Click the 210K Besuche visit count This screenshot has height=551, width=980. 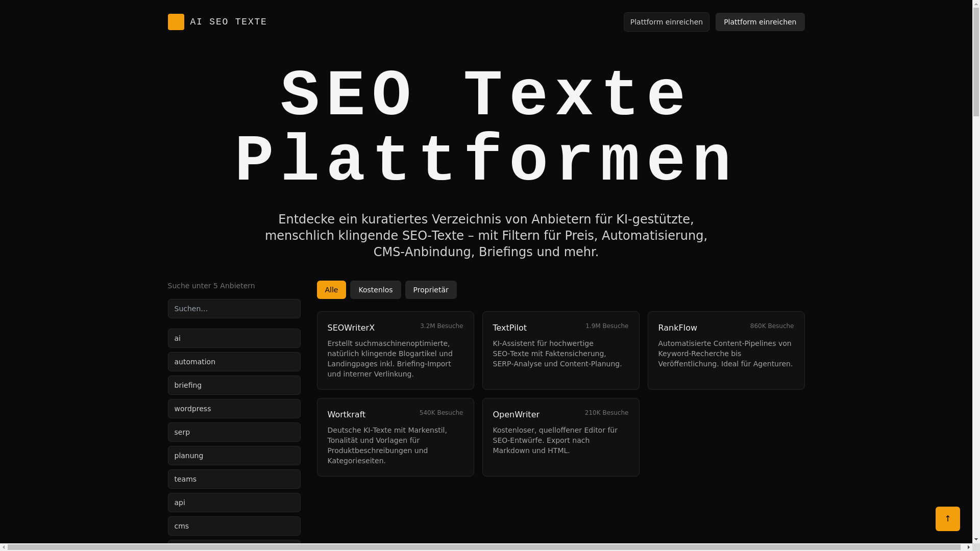point(606,413)
